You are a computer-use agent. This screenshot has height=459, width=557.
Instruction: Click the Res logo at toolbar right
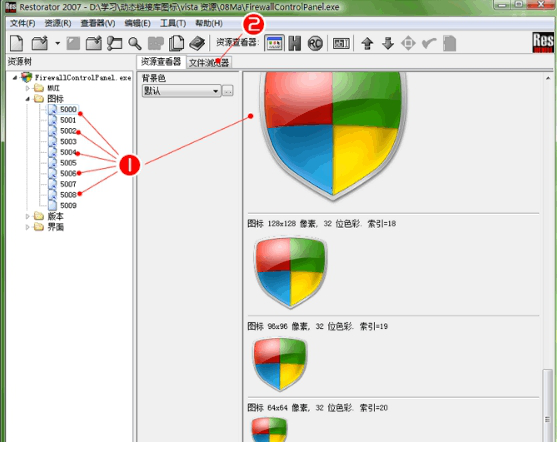[543, 43]
